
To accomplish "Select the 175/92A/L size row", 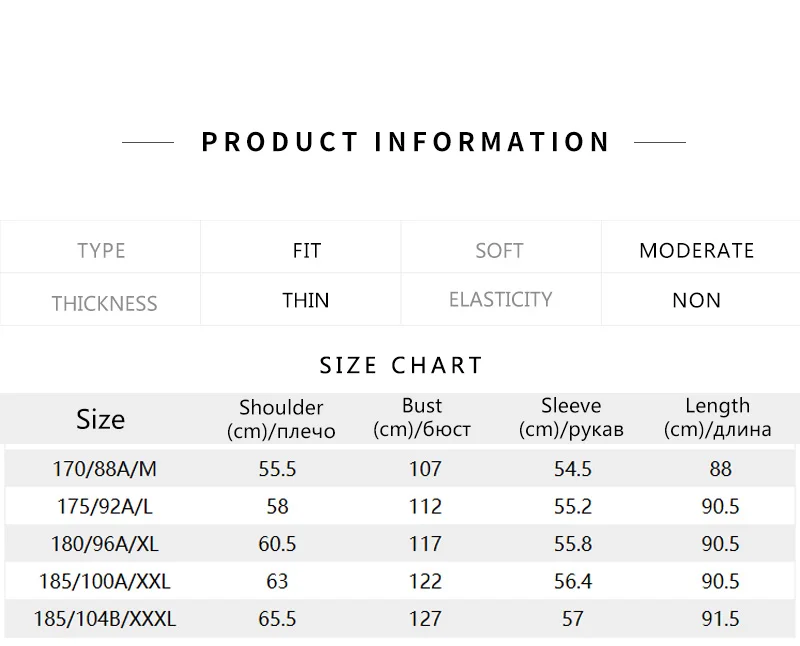I will (104, 506).
